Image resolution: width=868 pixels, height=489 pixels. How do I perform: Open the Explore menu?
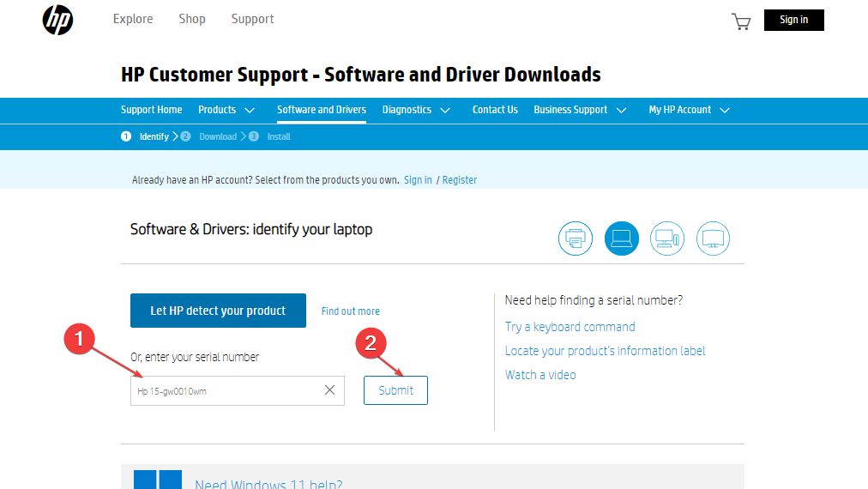coord(133,19)
